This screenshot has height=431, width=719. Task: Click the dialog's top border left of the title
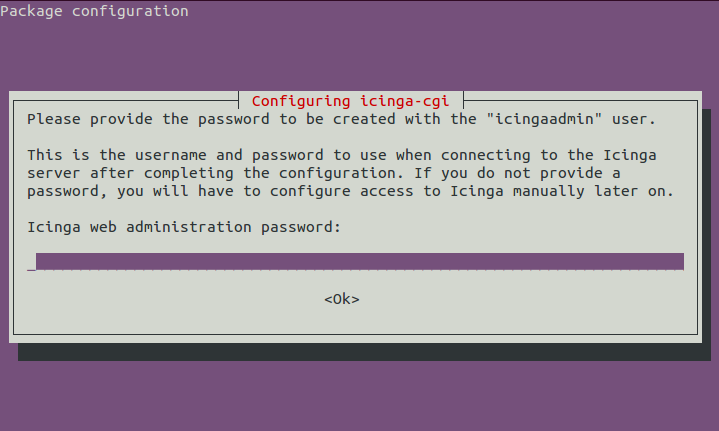tap(126, 100)
